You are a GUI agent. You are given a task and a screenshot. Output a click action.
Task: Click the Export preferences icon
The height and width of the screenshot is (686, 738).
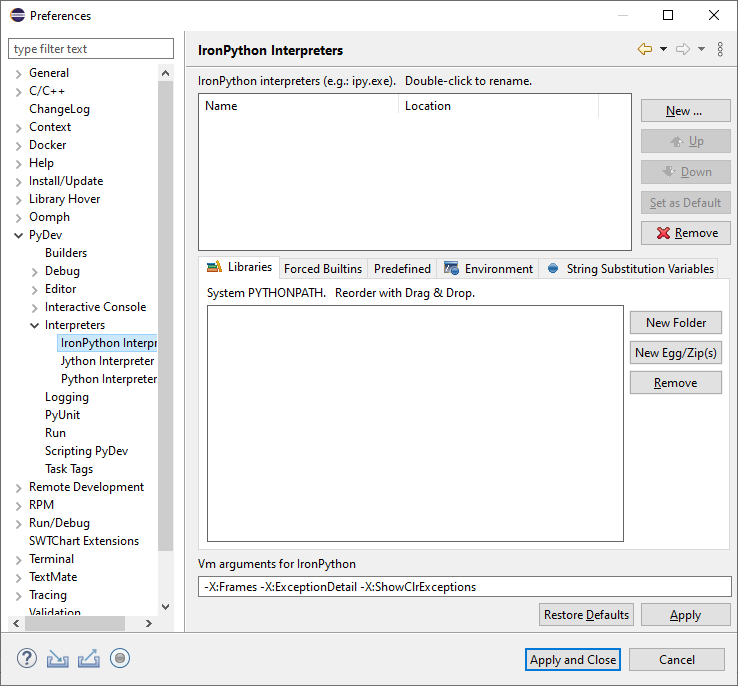click(x=88, y=659)
